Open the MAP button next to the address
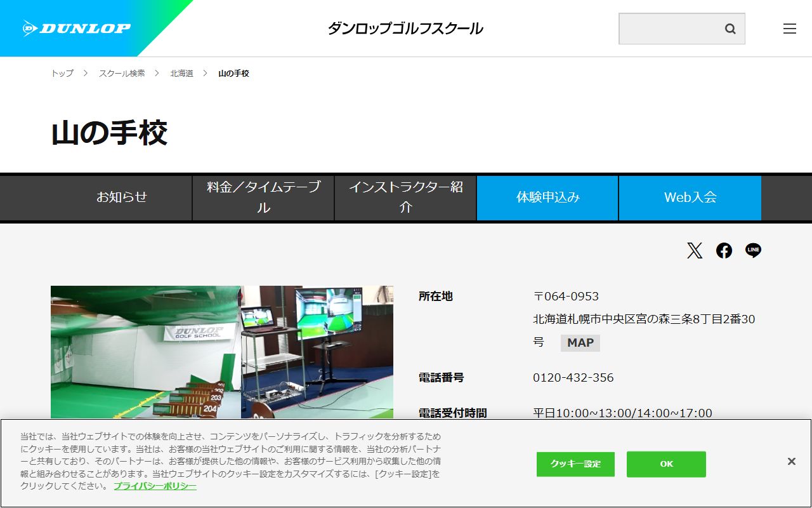 [x=580, y=343]
